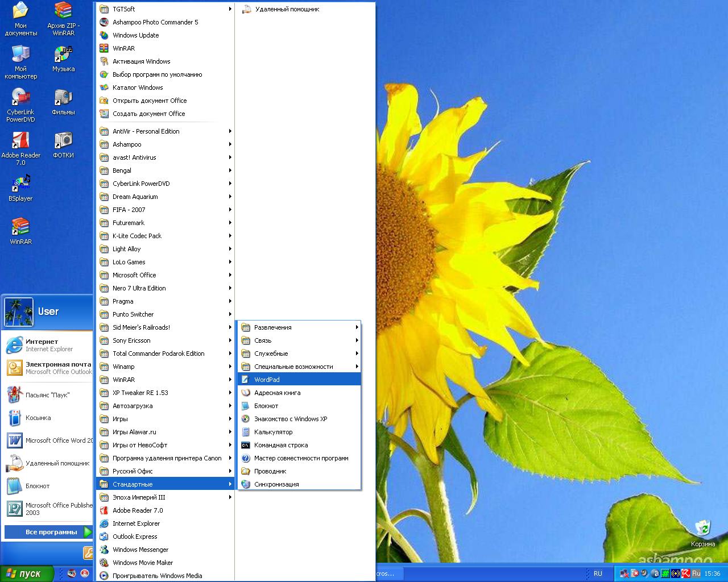Choose Выбор программ по умолчанию

click(166, 74)
